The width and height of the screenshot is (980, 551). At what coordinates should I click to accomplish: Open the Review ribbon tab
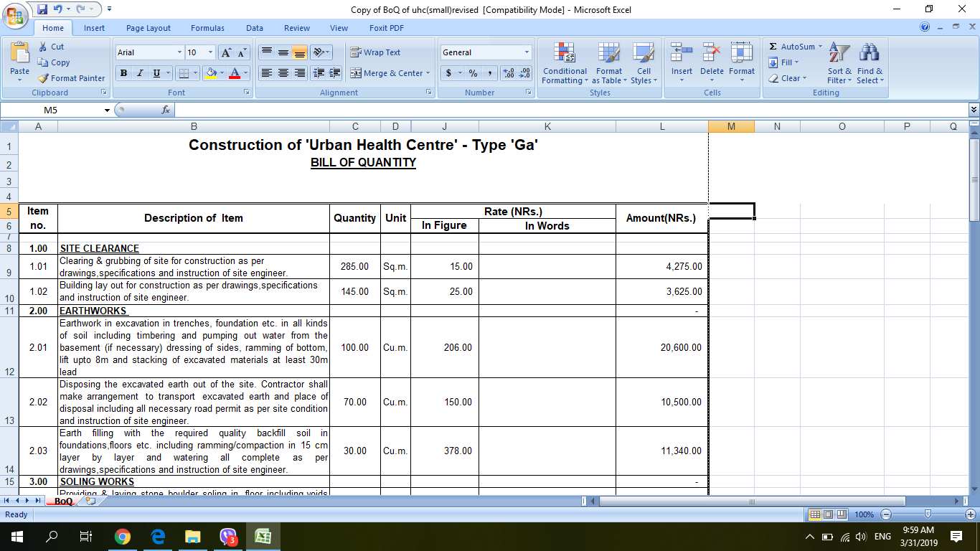pyautogui.click(x=297, y=28)
